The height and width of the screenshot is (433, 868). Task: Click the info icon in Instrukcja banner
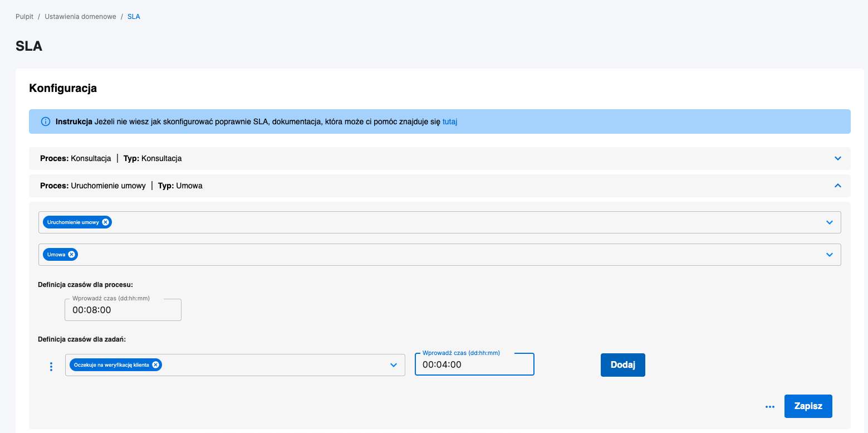coord(46,121)
